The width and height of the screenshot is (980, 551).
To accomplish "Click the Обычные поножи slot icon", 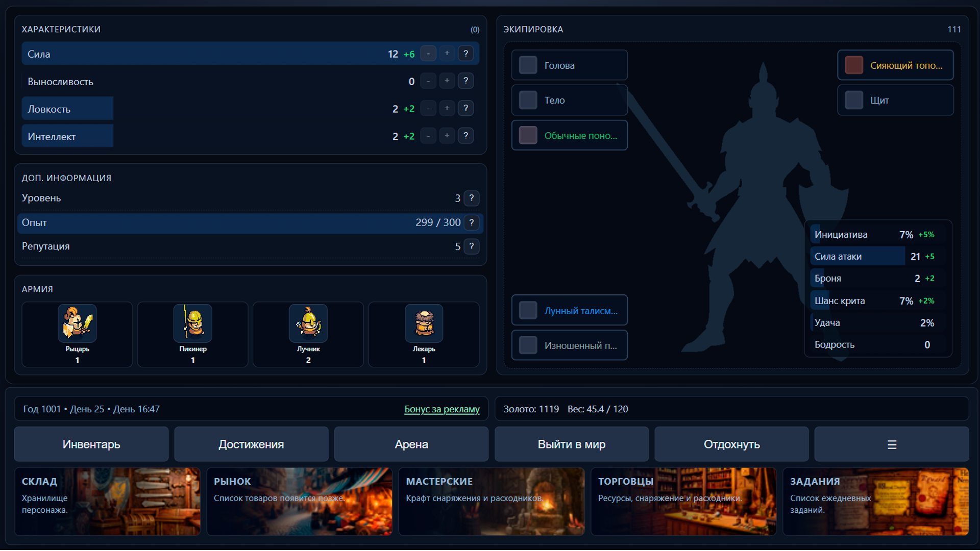I will (x=528, y=135).
